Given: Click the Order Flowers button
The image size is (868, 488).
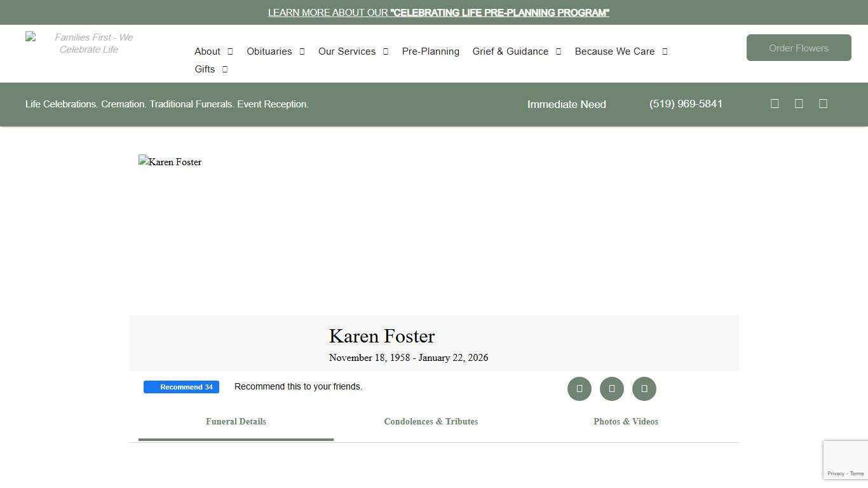Looking at the screenshot, I should pos(799,47).
